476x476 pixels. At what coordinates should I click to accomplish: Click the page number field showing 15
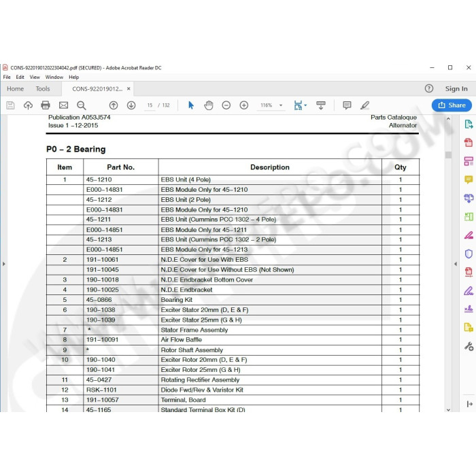click(150, 105)
